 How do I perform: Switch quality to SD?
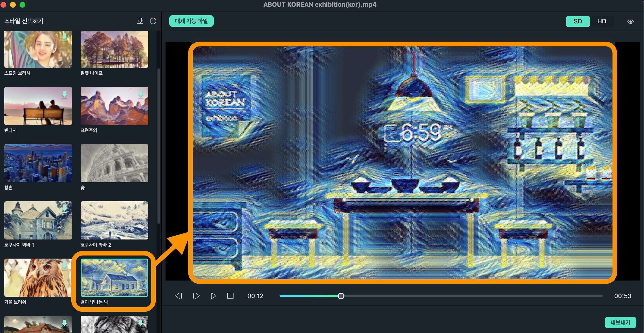point(577,21)
